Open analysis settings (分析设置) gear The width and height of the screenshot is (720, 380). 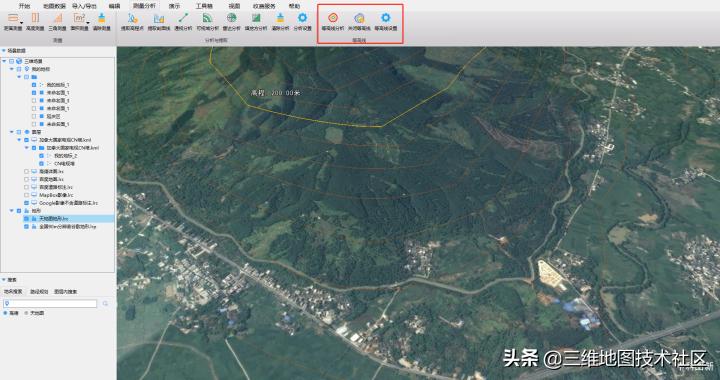(302, 18)
